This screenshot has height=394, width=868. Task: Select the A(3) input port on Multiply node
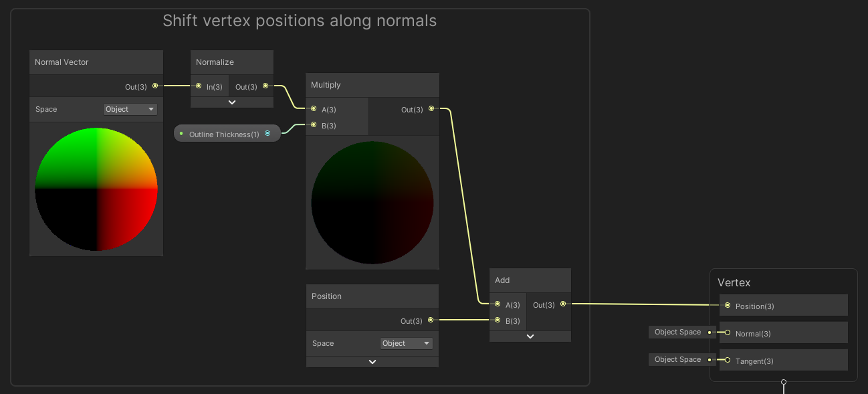313,109
